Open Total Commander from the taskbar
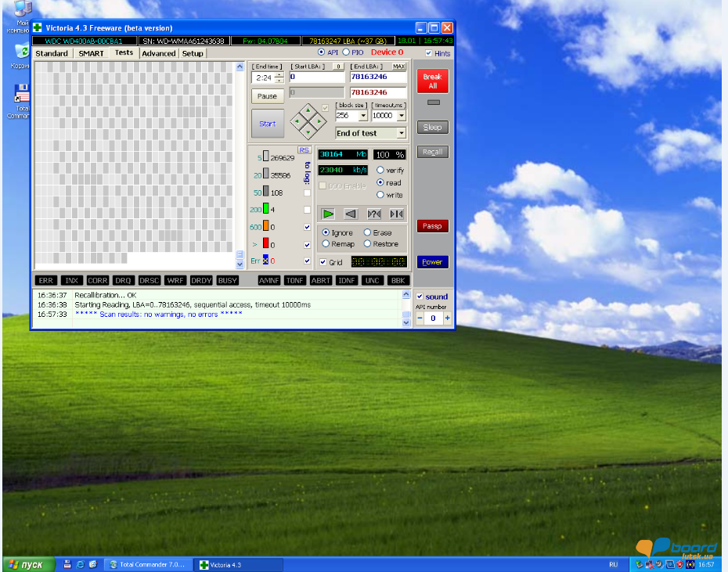Image resolution: width=728 pixels, height=572 pixels. point(146,564)
